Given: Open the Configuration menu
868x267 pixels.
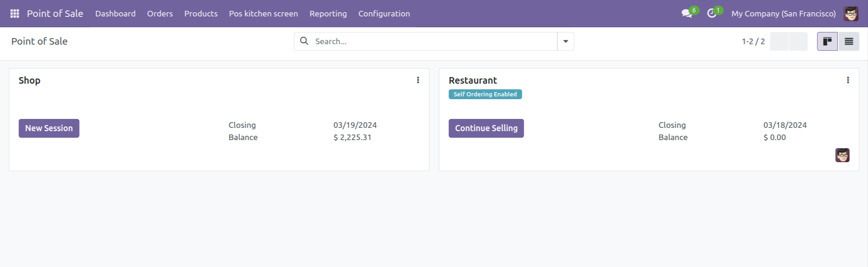Looking at the screenshot, I should coord(384,14).
